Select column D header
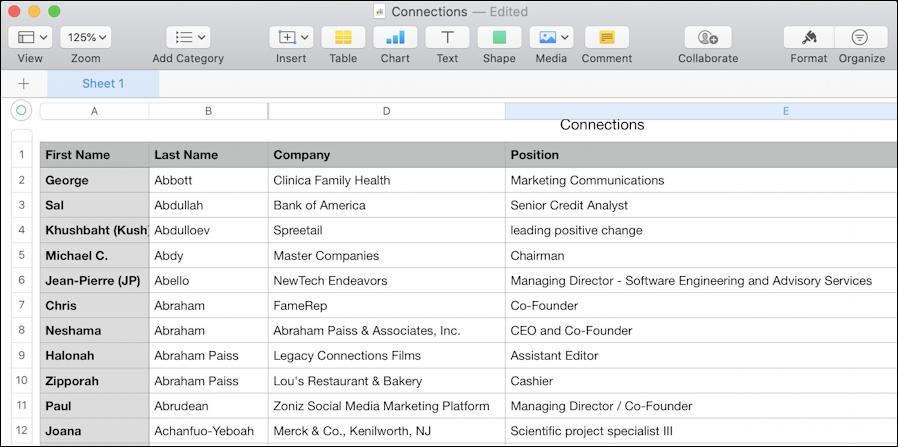Viewport: 898px width, 447px height. coord(387,111)
